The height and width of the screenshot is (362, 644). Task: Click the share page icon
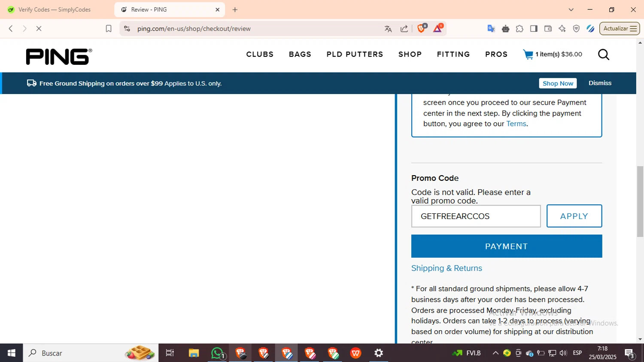[404, 29]
